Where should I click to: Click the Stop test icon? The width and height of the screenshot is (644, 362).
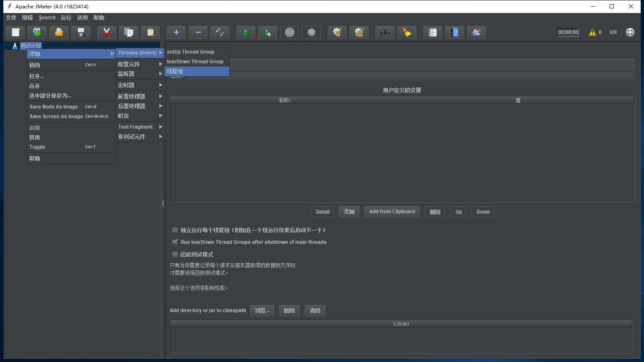(x=290, y=32)
